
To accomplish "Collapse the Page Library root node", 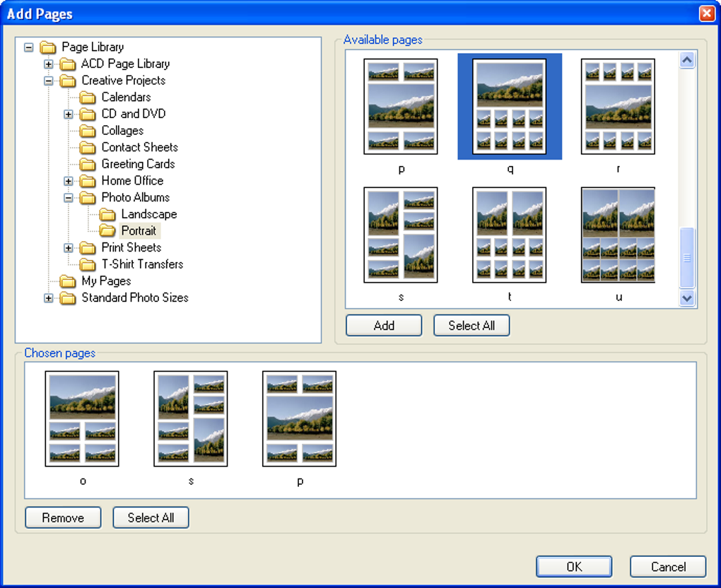I will tap(28, 47).
